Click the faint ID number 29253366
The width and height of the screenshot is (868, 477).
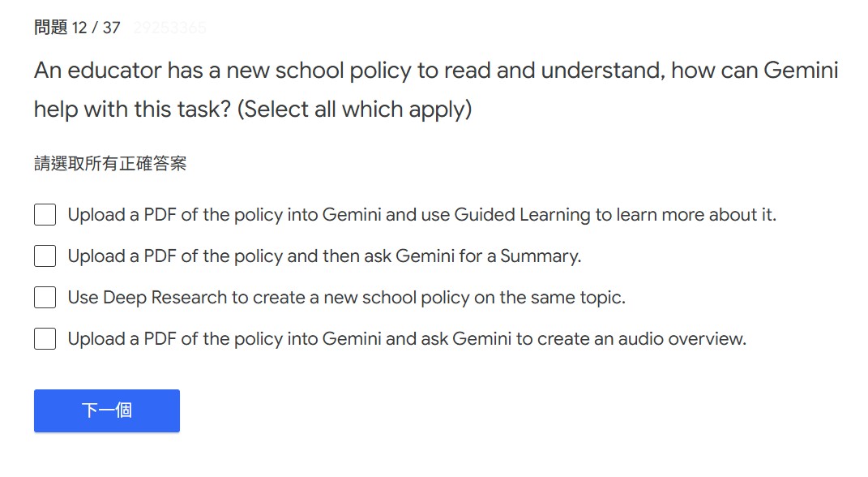(169, 28)
